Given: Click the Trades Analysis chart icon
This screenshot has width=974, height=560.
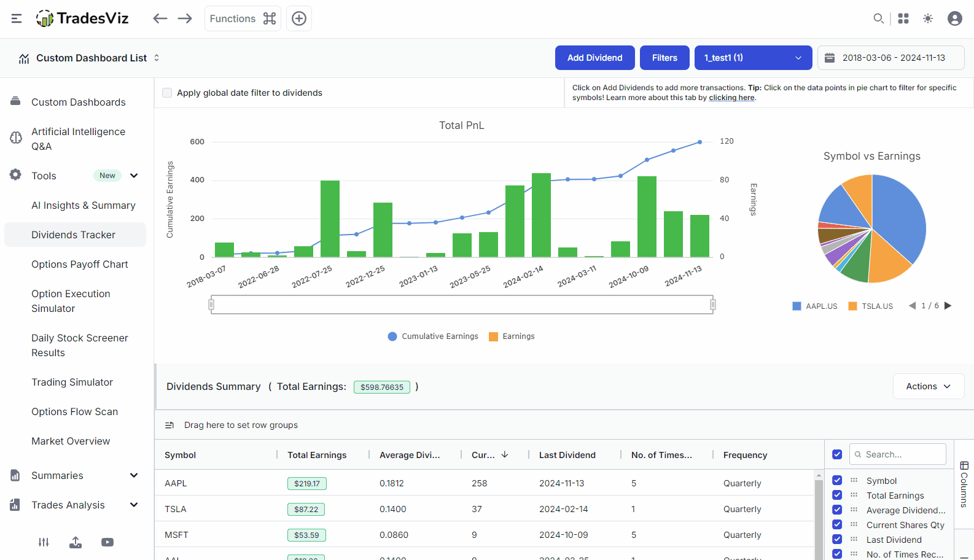Looking at the screenshot, I should pos(15,505).
